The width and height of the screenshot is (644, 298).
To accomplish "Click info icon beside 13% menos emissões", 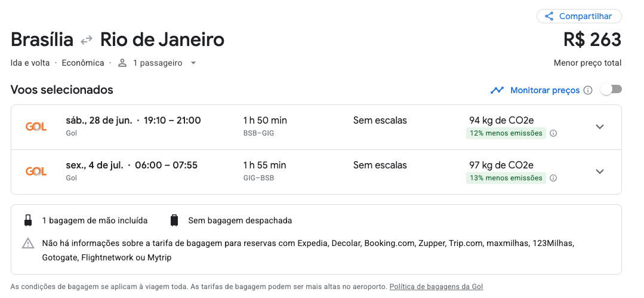I will pyautogui.click(x=553, y=178).
